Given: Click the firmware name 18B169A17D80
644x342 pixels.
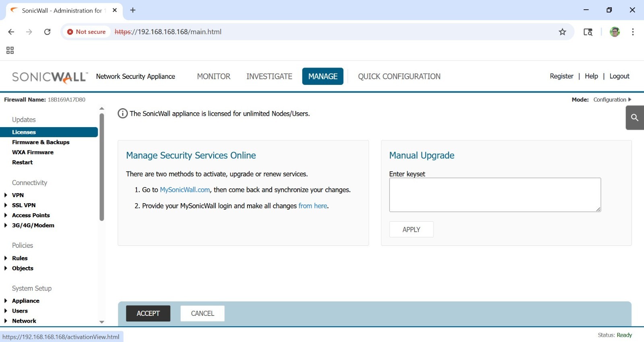Looking at the screenshot, I should 66,99.
